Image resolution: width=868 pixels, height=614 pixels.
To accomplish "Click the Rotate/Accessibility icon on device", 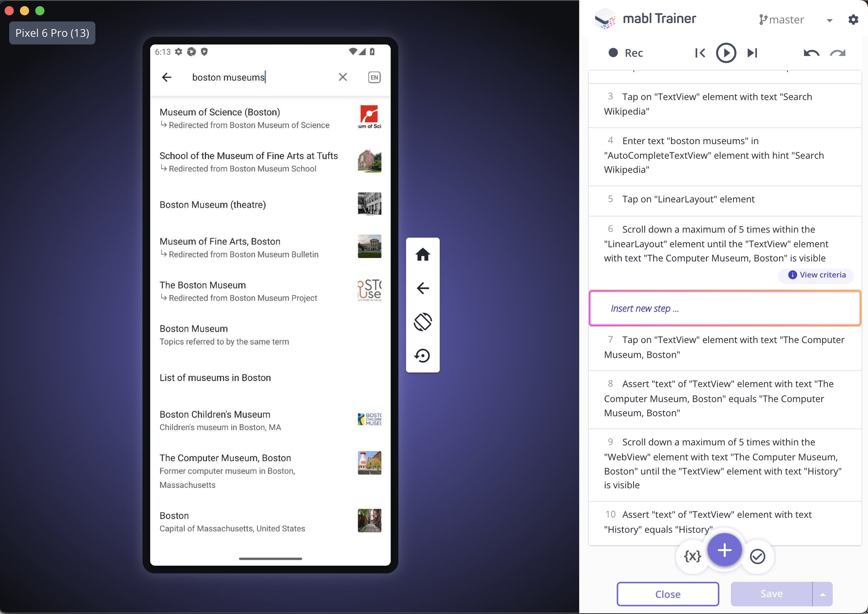I will [x=423, y=322].
